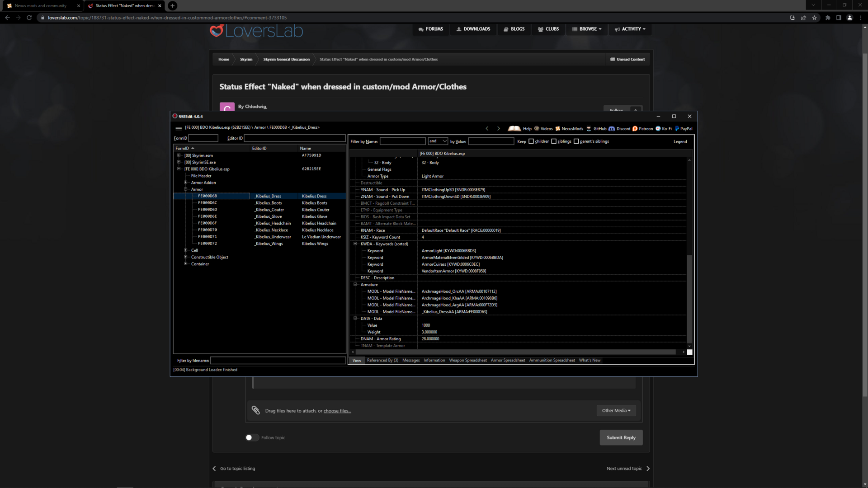Enable the Keep parent's siblings checkbox
This screenshot has height=488, width=868.
(576, 141)
